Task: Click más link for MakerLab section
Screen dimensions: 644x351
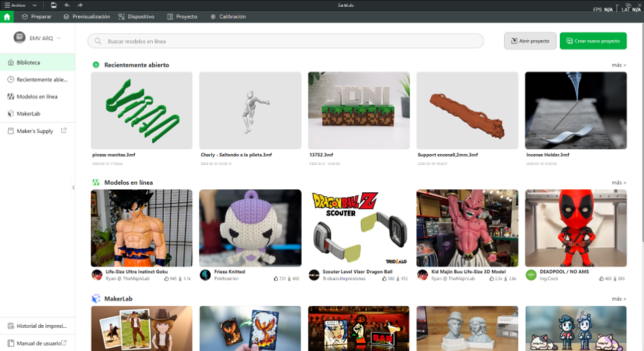Action: pyautogui.click(x=619, y=299)
